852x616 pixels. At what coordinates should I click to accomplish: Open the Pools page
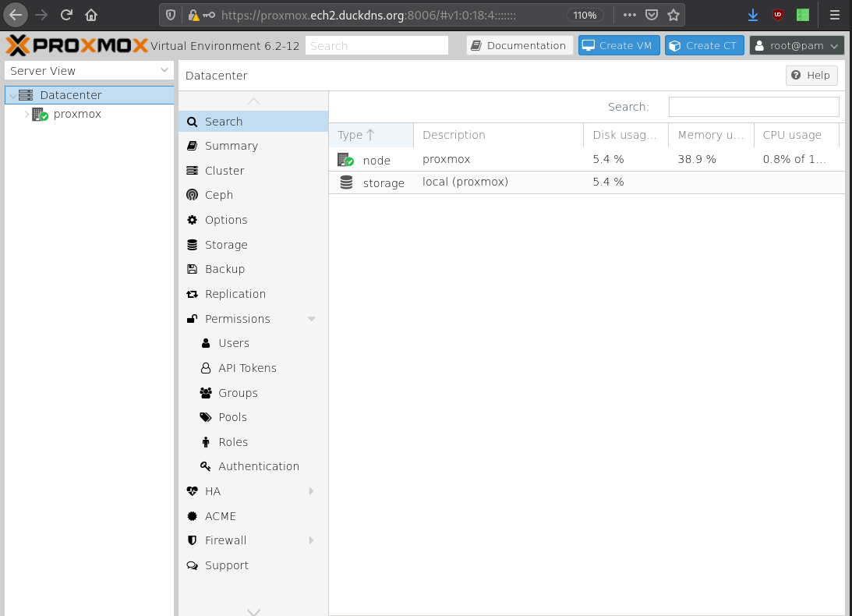coord(253,417)
